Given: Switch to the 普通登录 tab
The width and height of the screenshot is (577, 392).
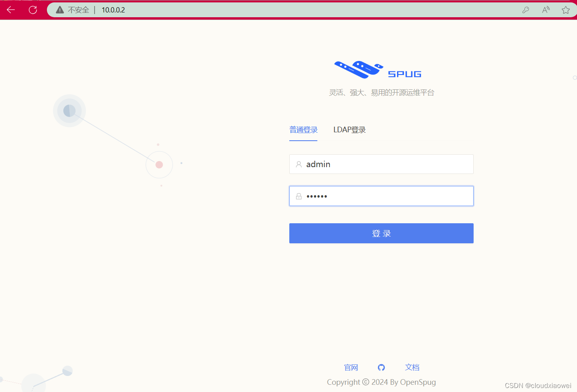Looking at the screenshot, I should click(303, 130).
